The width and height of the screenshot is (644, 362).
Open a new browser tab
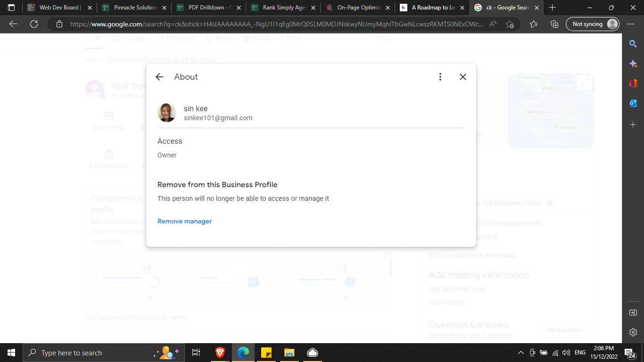click(553, 8)
